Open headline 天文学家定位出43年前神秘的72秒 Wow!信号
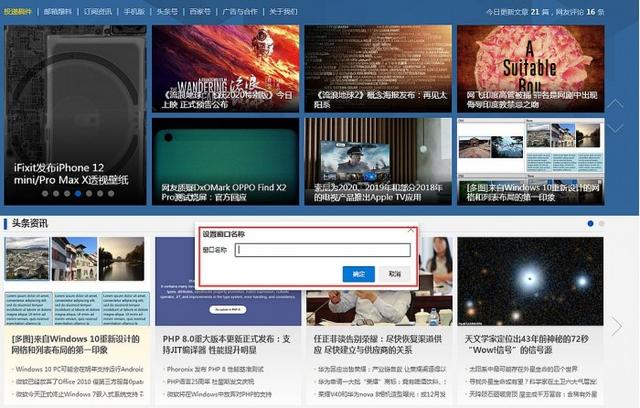The image size is (640, 408). 527,344
